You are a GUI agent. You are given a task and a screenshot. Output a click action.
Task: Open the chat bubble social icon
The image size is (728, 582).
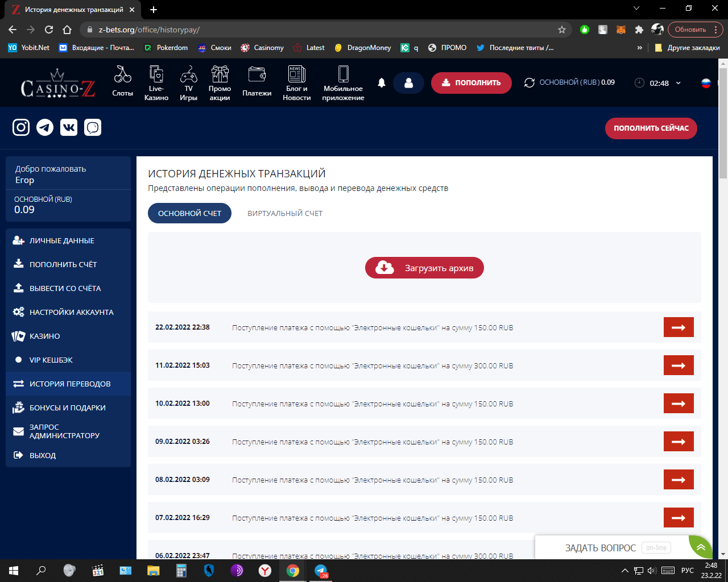93,127
